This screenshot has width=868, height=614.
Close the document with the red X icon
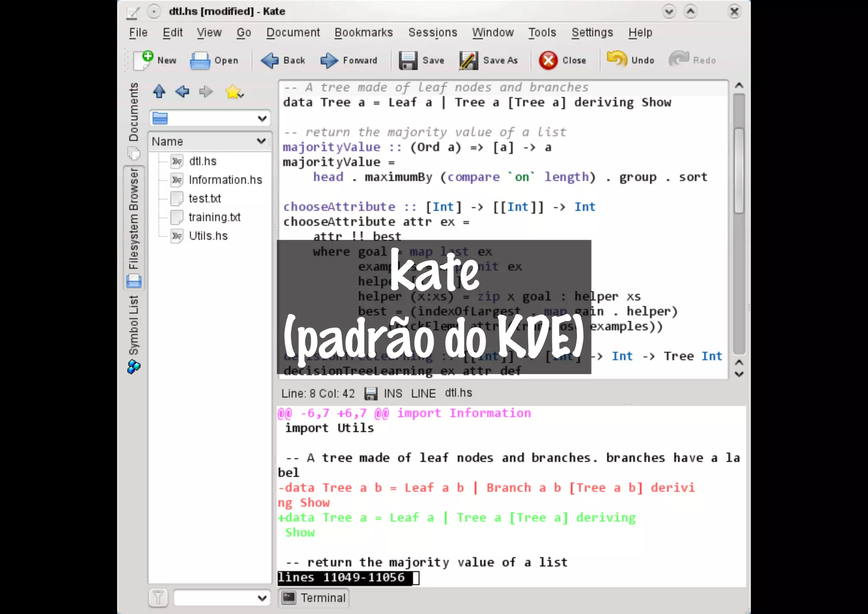548,60
